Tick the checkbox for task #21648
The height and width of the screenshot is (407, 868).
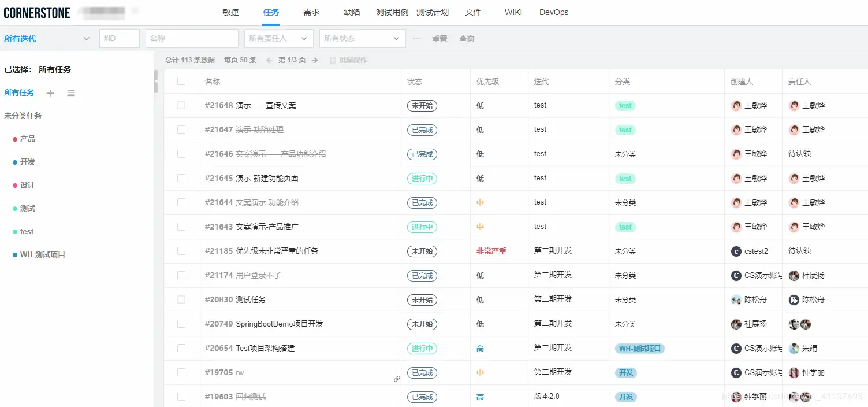click(181, 105)
